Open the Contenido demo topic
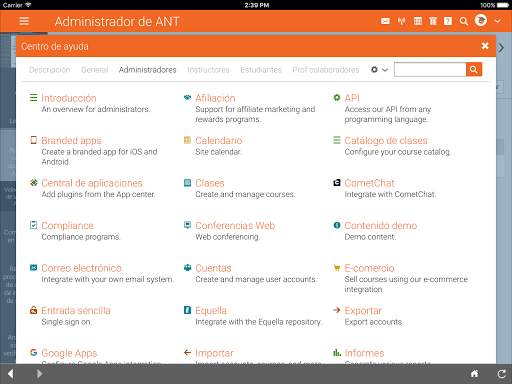Viewport: 512px width, 384px height. [381, 226]
